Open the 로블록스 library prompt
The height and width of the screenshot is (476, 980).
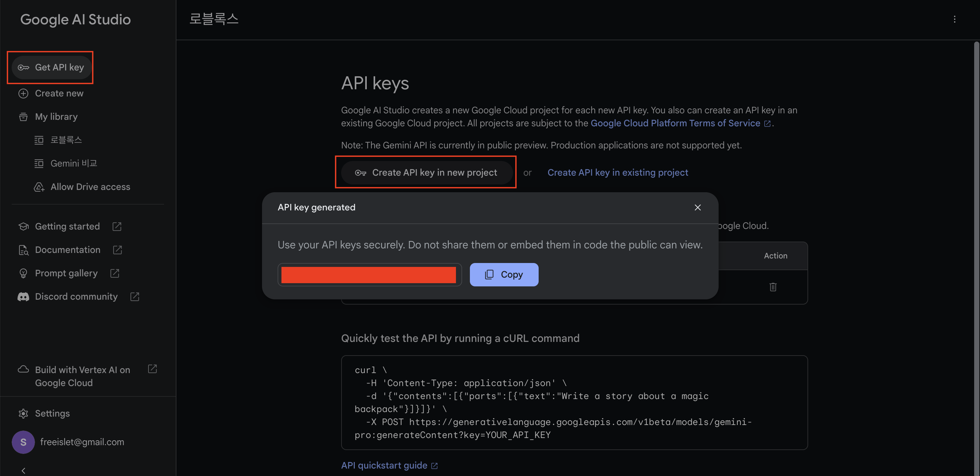pos(66,140)
